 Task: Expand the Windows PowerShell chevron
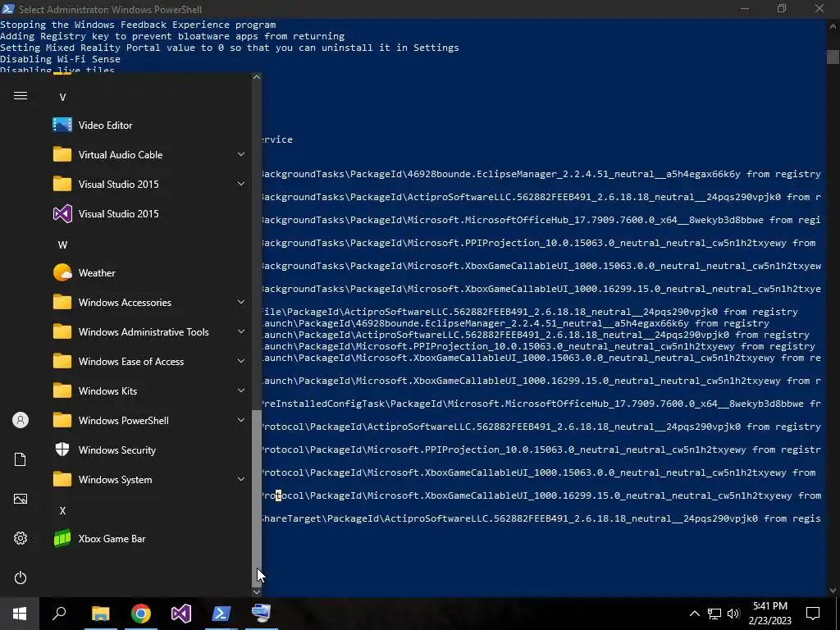point(241,420)
